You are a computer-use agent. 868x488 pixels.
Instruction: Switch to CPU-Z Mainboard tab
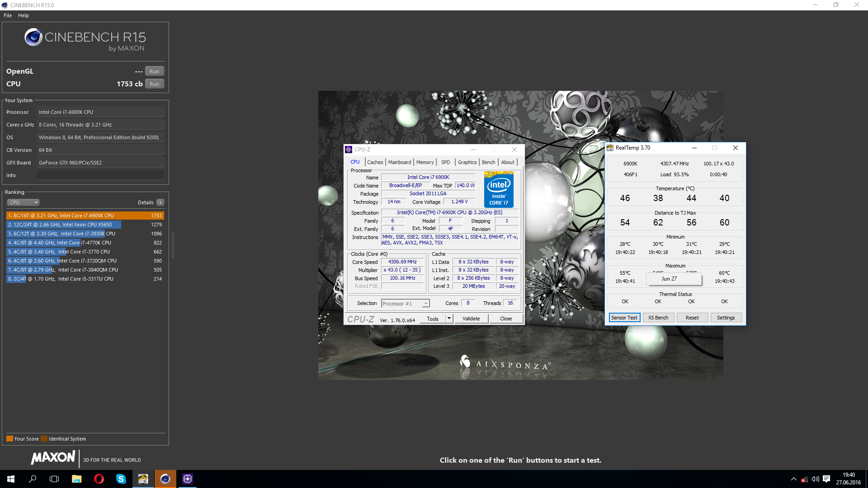(x=400, y=162)
